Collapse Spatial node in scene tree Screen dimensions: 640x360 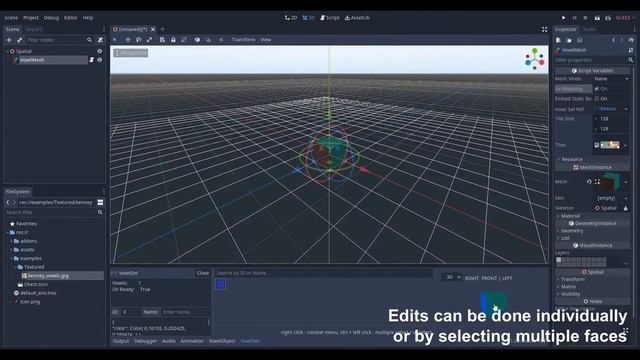coord(7,51)
